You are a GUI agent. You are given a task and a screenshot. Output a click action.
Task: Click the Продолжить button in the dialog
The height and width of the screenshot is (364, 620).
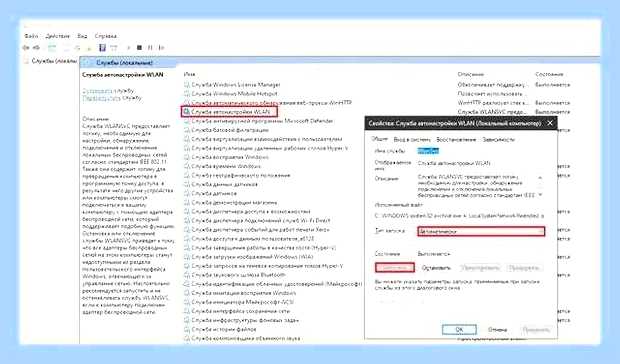click(x=524, y=268)
